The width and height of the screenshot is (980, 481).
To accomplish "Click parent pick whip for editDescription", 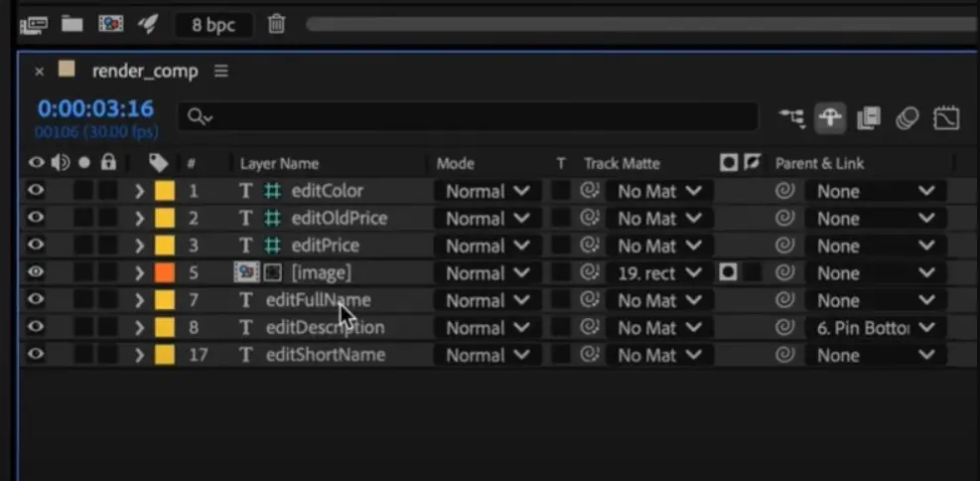I will 785,328.
